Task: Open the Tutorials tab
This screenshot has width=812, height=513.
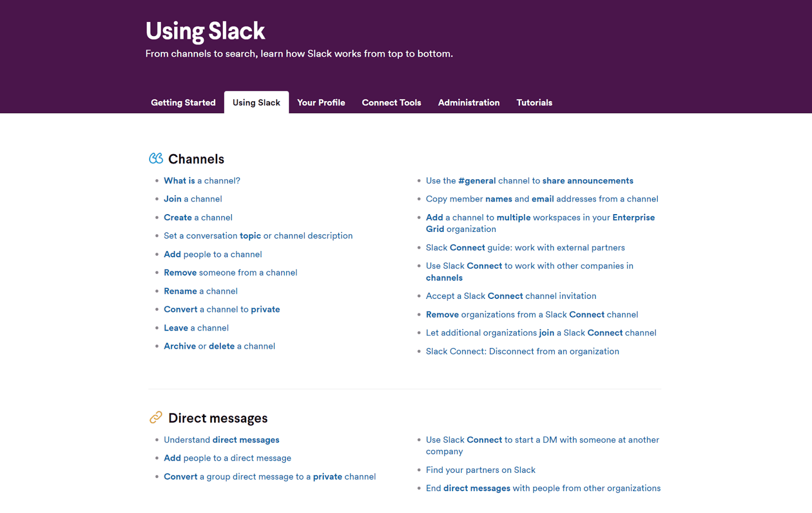Action: [x=534, y=102]
